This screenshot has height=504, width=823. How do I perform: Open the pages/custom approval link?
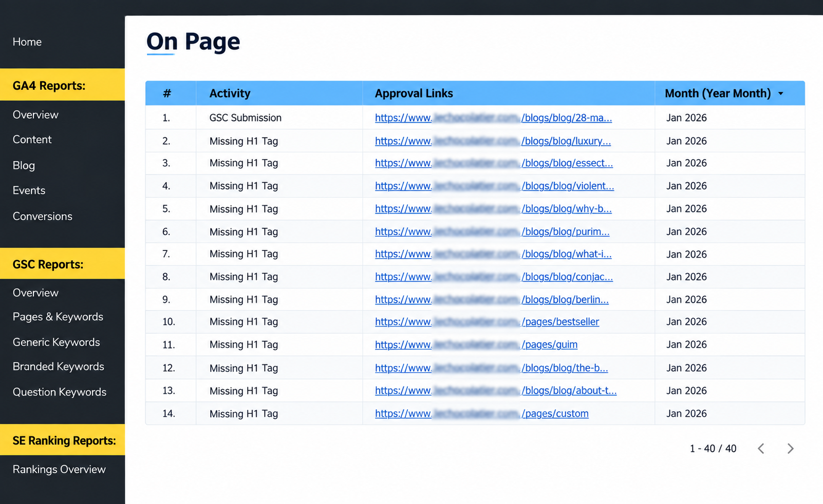[x=482, y=414]
